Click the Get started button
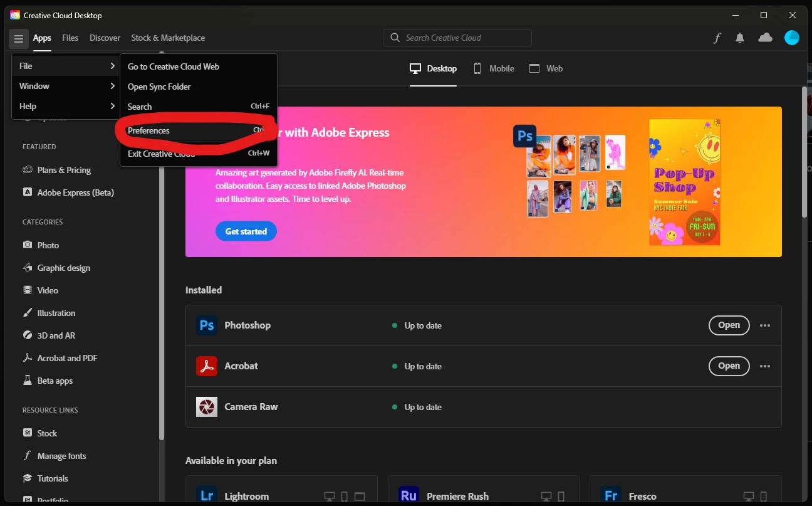Screen dimensions: 812x506 point(246,231)
